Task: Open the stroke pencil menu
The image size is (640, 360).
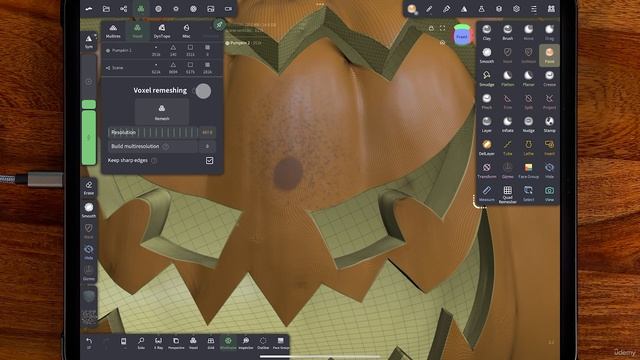Action: click(x=429, y=9)
